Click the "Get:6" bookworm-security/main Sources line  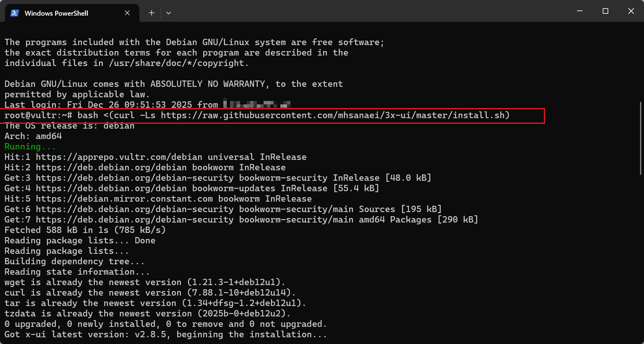[223, 209]
